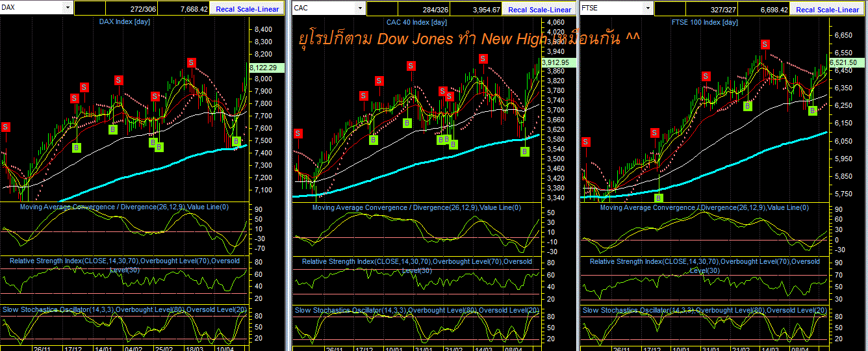Click the FTSE 100 Index [day] chart title
This screenshot has height=351, width=868.
[704, 22]
